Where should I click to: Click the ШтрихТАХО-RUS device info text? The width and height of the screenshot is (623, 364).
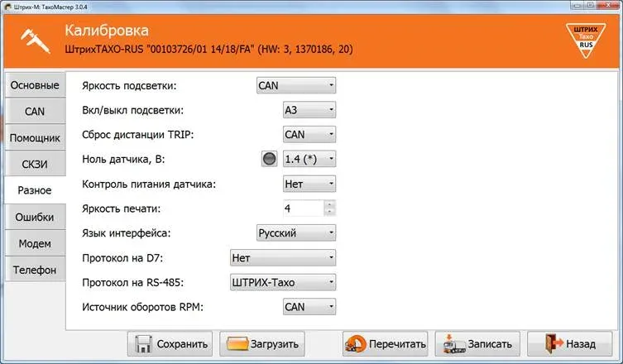pyautogui.click(x=208, y=50)
